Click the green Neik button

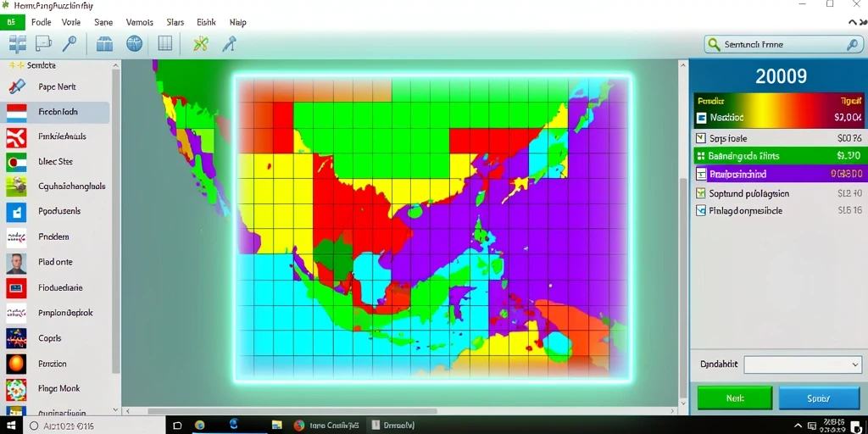click(735, 398)
